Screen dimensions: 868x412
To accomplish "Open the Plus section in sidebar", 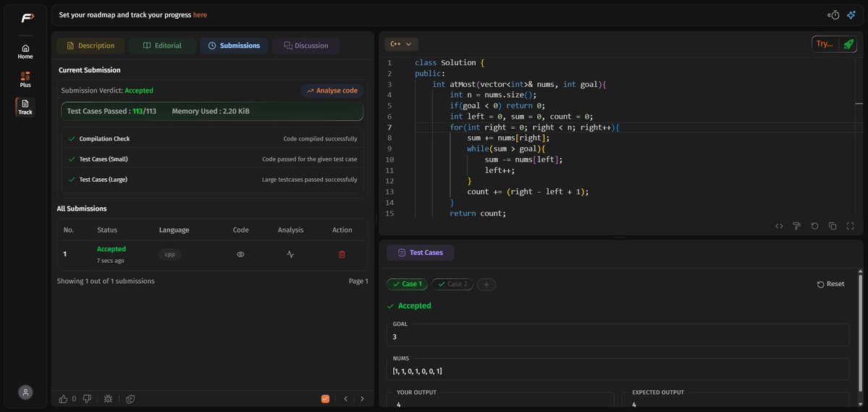I will coord(25,80).
